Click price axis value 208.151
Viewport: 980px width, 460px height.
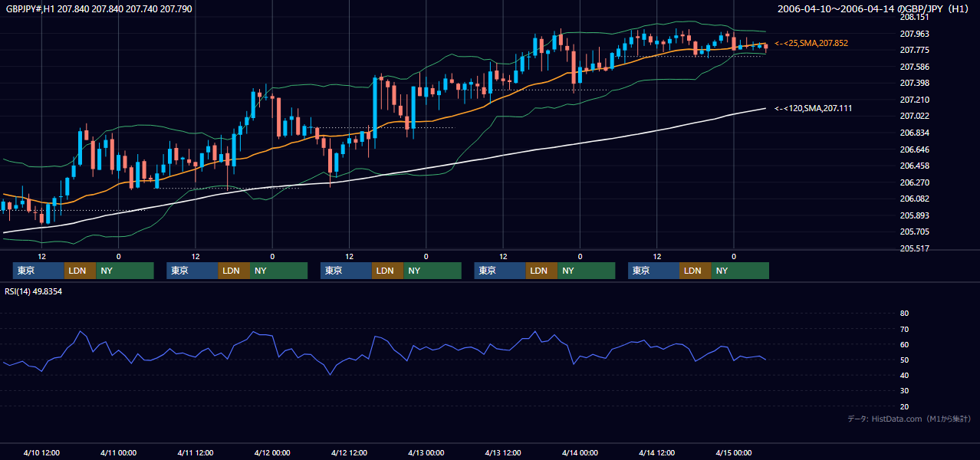point(914,17)
